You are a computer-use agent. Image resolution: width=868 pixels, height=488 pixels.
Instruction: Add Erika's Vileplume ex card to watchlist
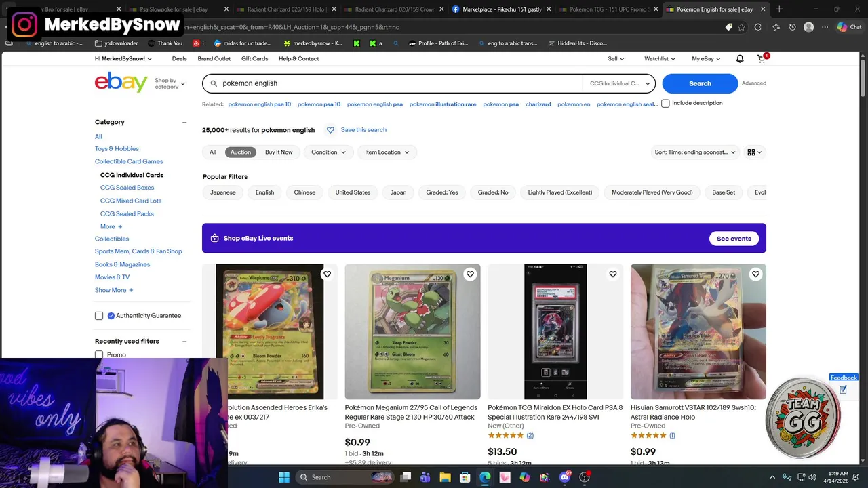[x=327, y=274]
